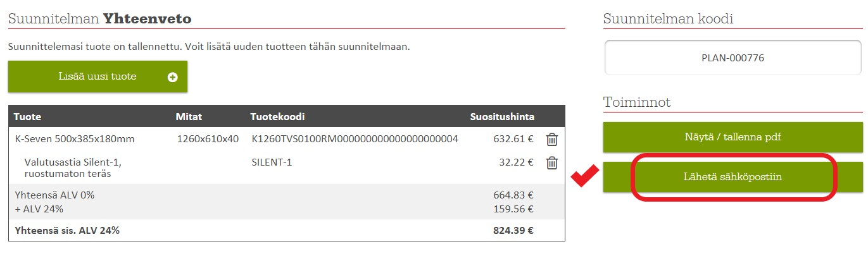Image resolution: width=868 pixels, height=256 pixels.
Task: Select the K-Seven 500x385x180mm product name
Action: 75,139
